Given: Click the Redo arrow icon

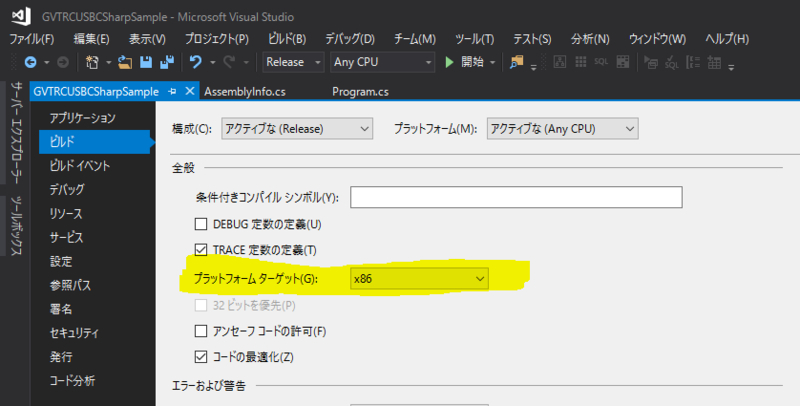Looking at the screenshot, I should pyautogui.click(x=229, y=62).
